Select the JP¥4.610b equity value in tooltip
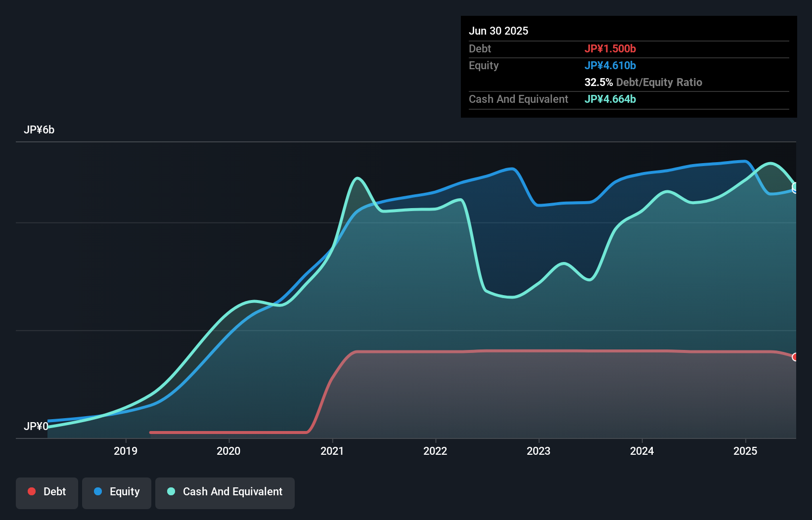This screenshot has width=812, height=520. 611,65
